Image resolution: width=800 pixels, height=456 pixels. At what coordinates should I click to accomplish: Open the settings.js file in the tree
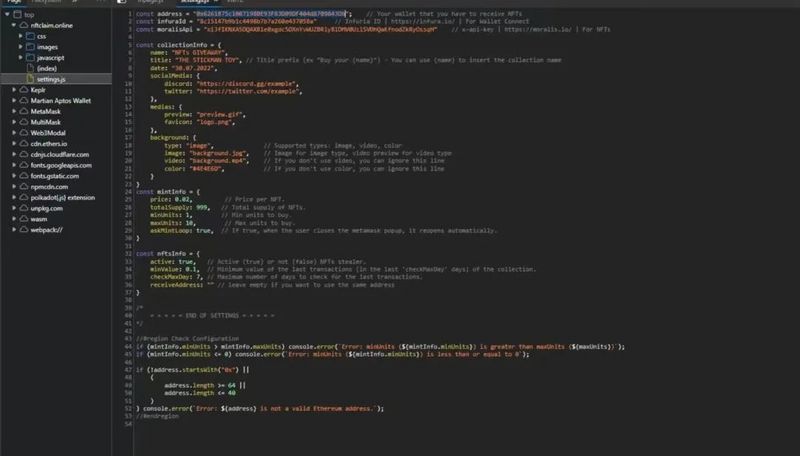coord(51,79)
